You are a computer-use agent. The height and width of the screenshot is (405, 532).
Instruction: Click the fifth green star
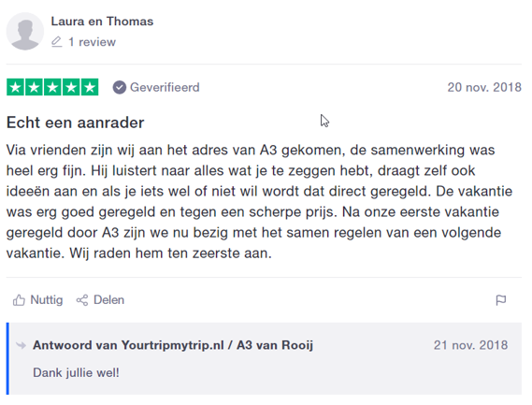pyautogui.click(x=90, y=87)
